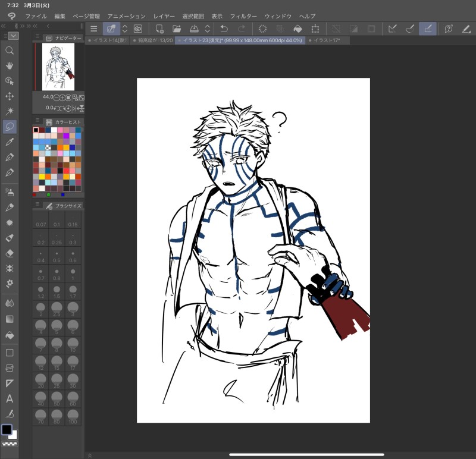Viewport: 476px width, 459px height.
Task: Select transparent color under color chips
Action: (10, 444)
